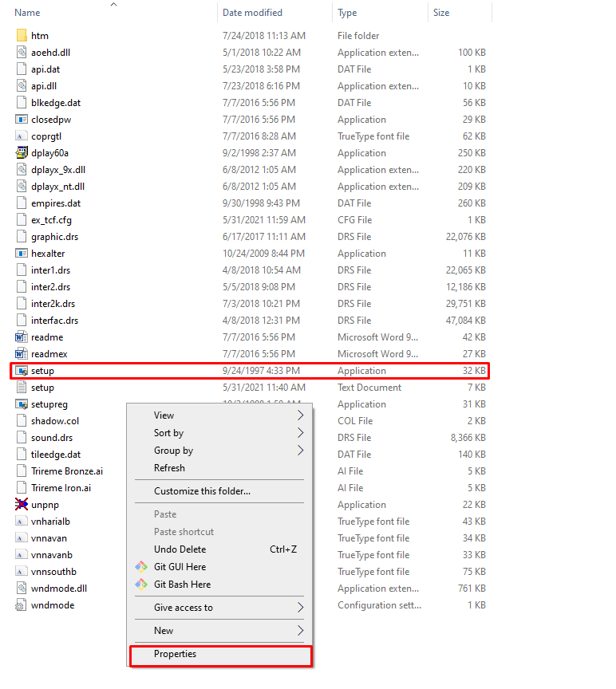Screen dimensions: 616x689
Task: Select the file named empires.dat
Action: point(56,203)
